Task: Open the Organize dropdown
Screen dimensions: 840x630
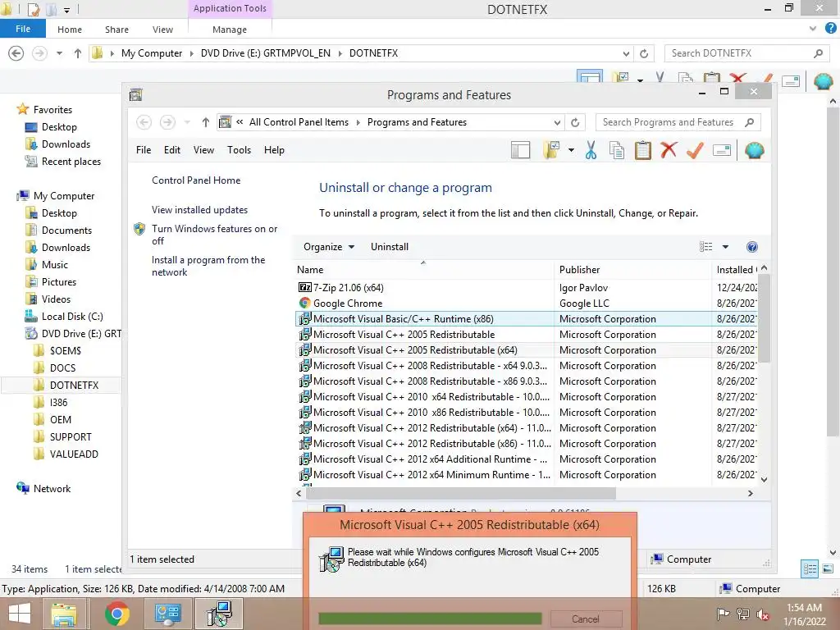Action: coord(328,247)
